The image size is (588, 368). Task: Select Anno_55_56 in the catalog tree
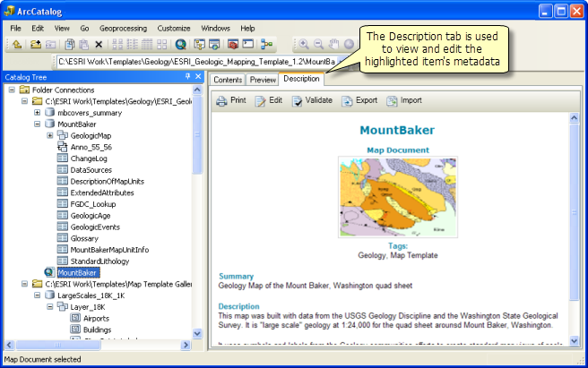tap(91, 147)
